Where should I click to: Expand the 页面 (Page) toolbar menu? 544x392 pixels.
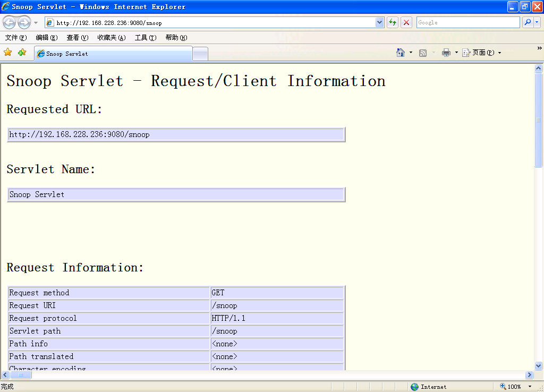pos(482,53)
